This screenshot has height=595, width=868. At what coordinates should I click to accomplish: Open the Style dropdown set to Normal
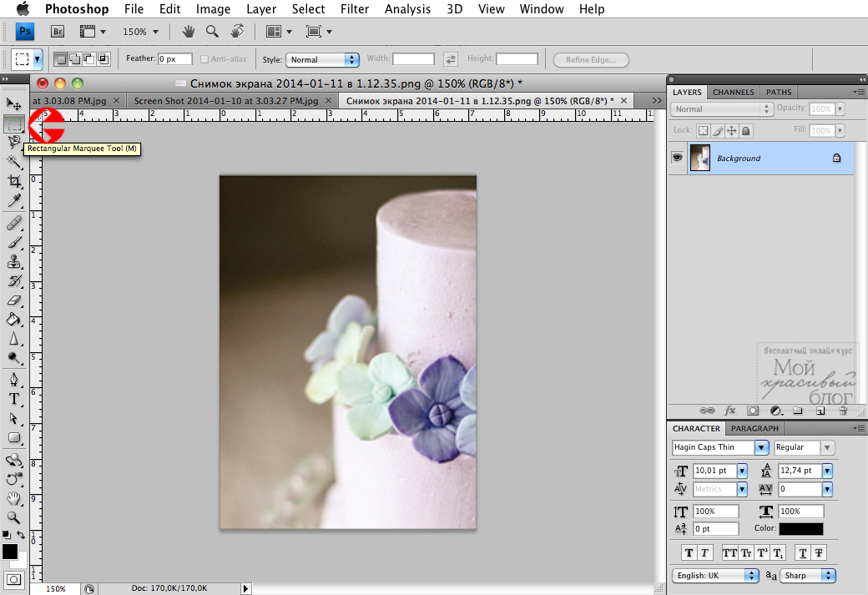point(322,60)
